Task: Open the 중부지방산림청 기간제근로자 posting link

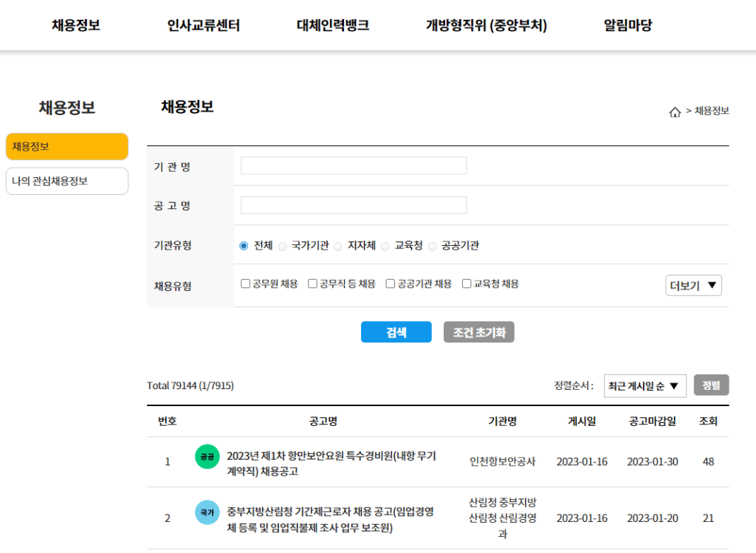Action: (330, 519)
